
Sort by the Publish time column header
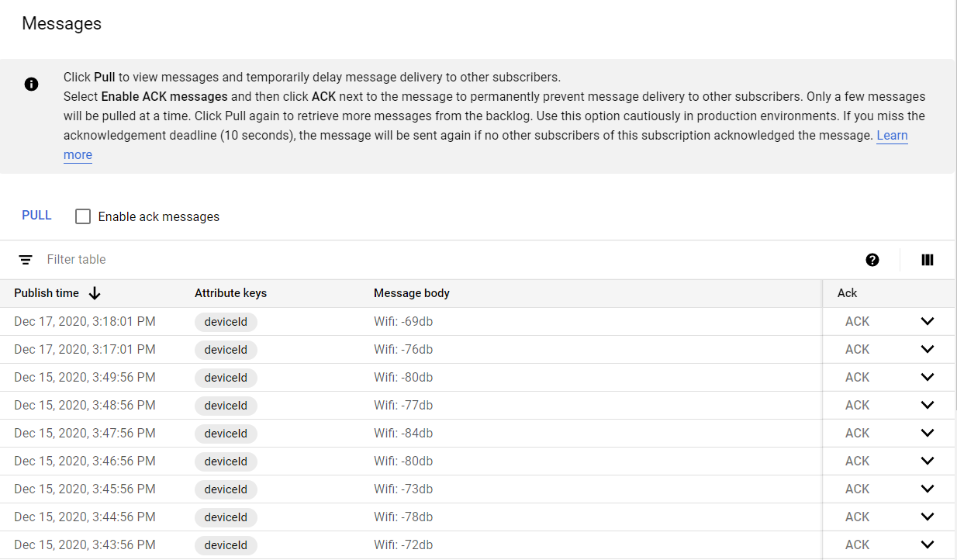point(47,293)
